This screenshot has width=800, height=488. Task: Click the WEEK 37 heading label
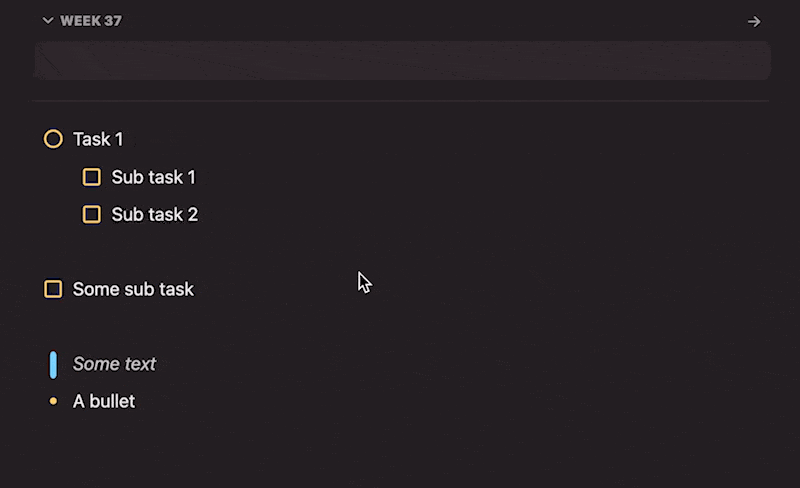click(x=91, y=21)
